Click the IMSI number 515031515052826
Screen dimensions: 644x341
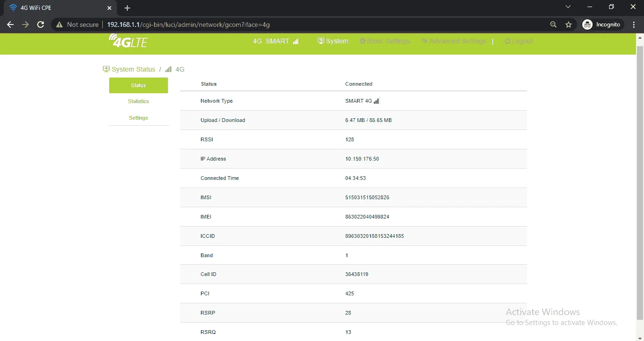click(367, 197)
